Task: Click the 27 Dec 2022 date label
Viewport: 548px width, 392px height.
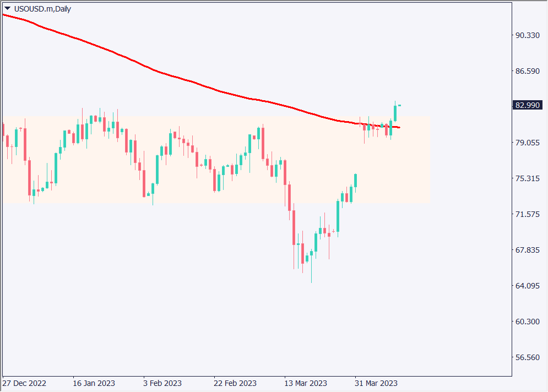Action: point(25,383)
